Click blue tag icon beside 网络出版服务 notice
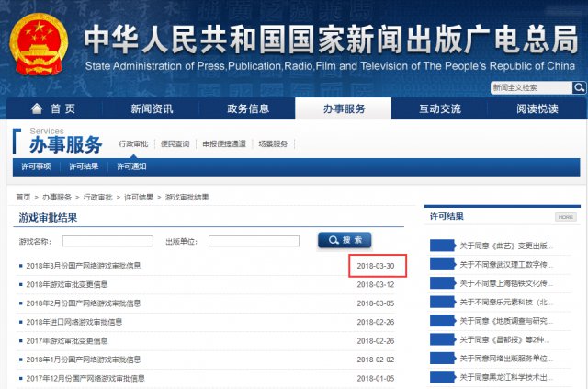Viewport: 588px width, 389px height. click(443, 359)
